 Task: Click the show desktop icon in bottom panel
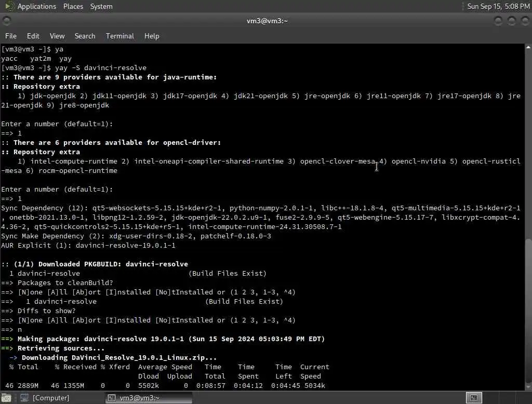[6, 398]
